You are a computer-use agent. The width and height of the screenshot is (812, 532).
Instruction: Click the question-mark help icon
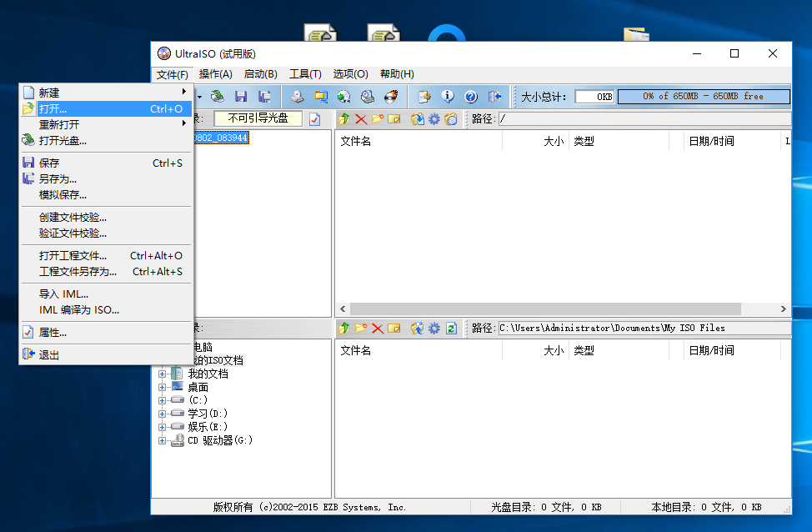click(x=471, y=97)
